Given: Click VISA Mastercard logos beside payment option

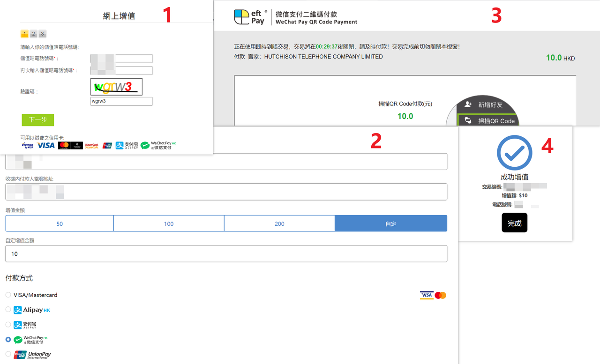Looking at the screenshot, I should [432, 295].
